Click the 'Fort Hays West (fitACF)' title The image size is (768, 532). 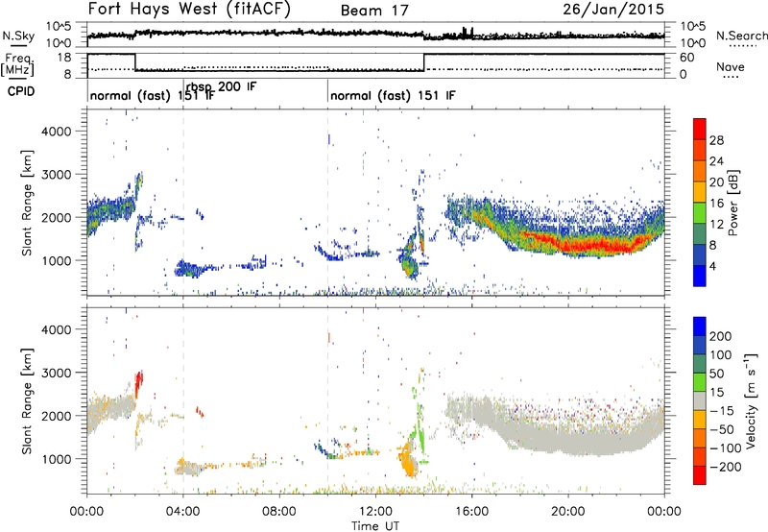(x=189, y=10)
